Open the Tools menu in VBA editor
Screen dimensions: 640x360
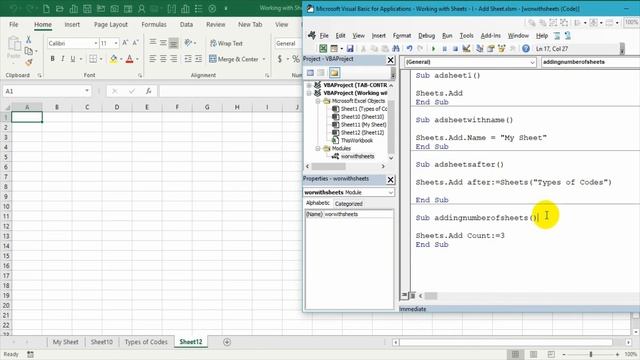467,36
